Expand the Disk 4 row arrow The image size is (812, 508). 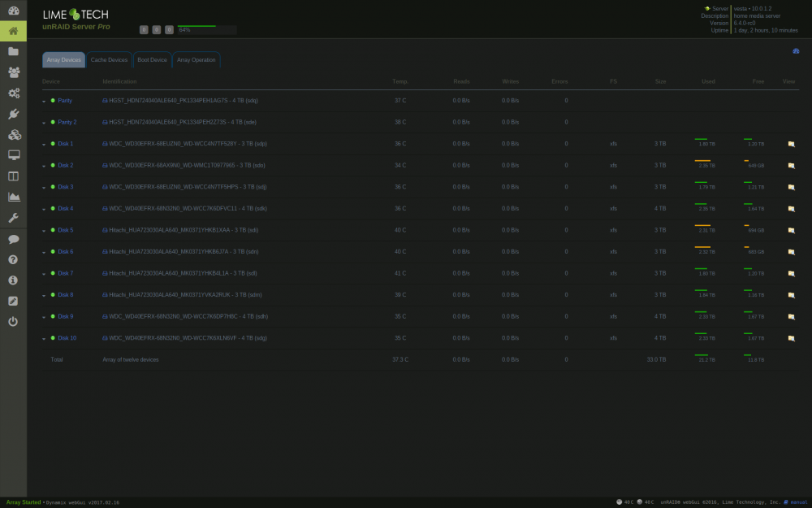pyautogui.click(x=44, y=210)
